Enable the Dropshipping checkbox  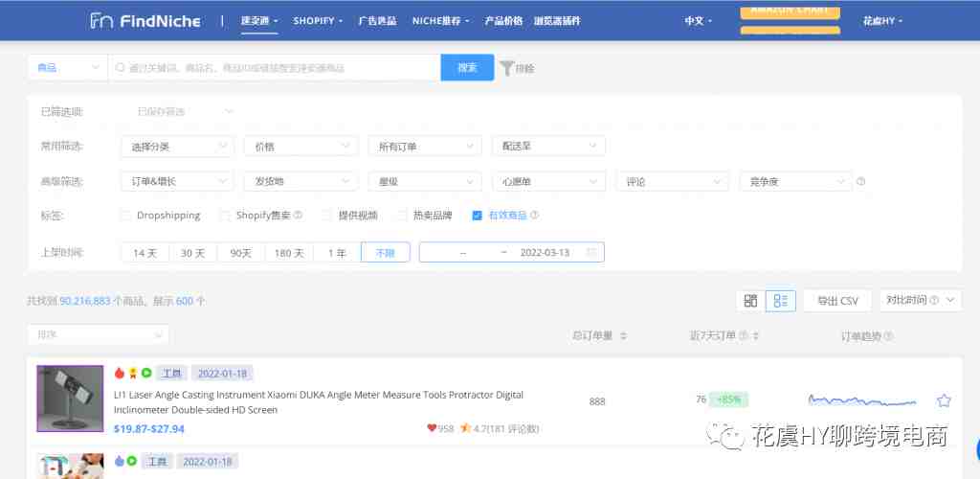click(x=125, y=216)
